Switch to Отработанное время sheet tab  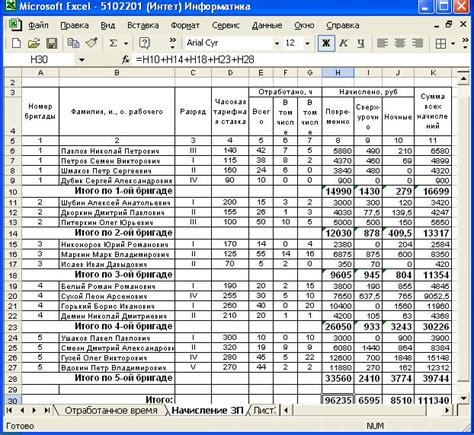point(111,410)
